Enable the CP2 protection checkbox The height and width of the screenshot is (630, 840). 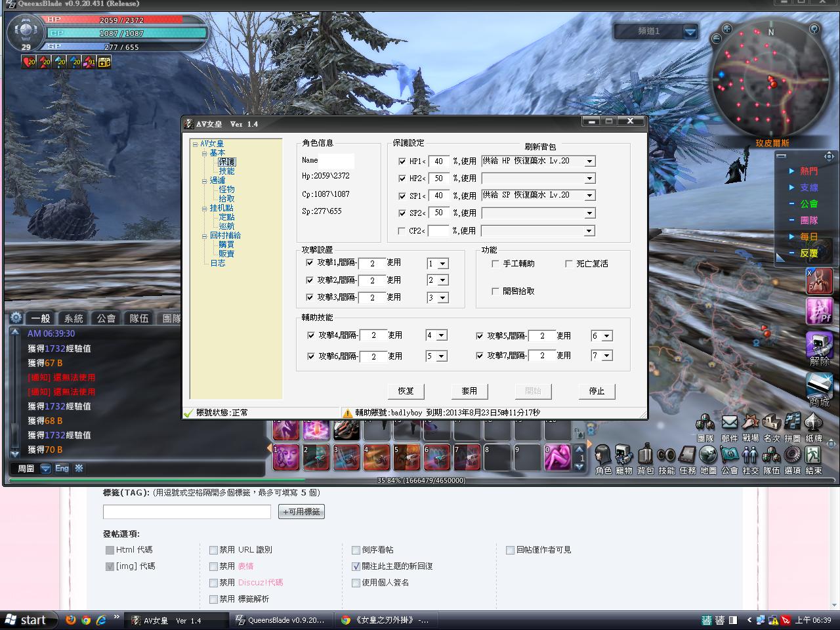(x=402, y=231)
